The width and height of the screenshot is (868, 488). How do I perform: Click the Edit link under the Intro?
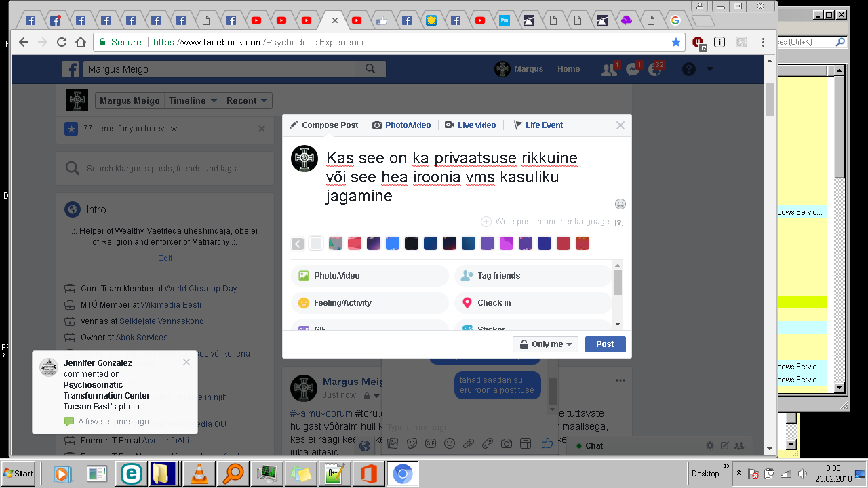pos(165,258)
